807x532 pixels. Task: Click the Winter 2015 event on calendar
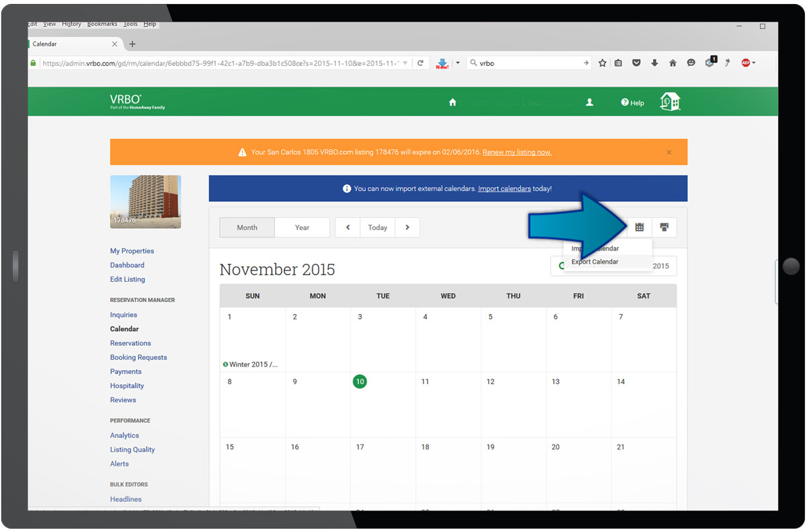pos(250,365)
